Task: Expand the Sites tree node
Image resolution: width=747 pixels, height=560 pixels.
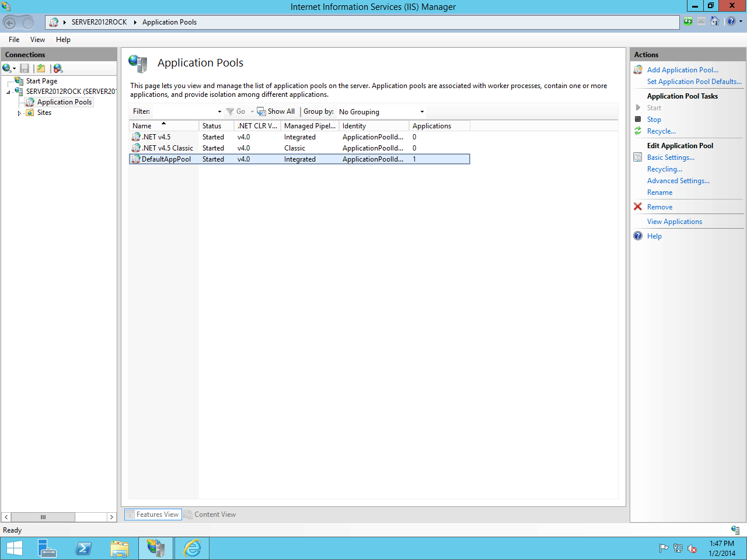Action: click(19, 113)
